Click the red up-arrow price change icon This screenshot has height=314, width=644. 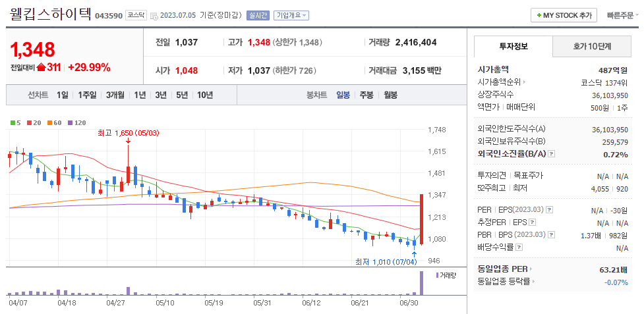coord(41,68)
